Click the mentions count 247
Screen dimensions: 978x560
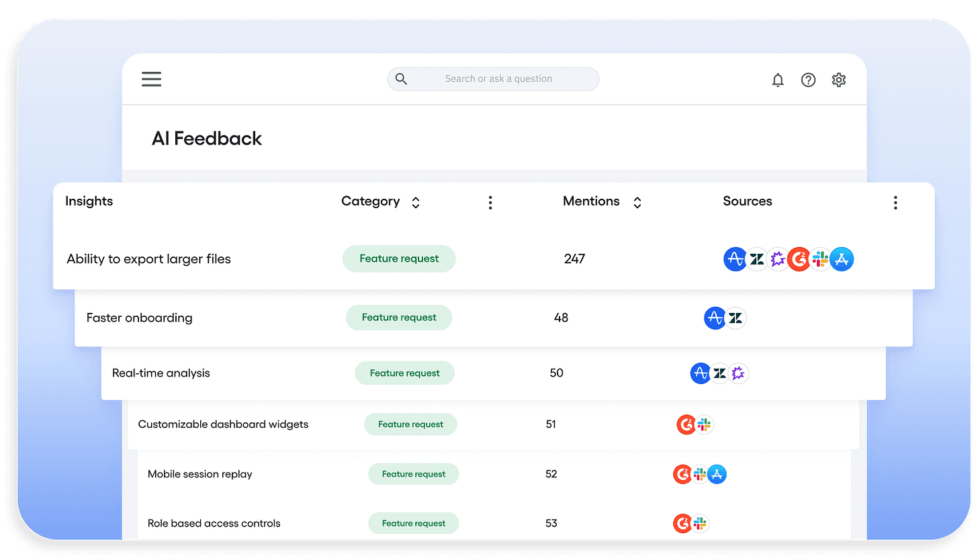point(574,259)
